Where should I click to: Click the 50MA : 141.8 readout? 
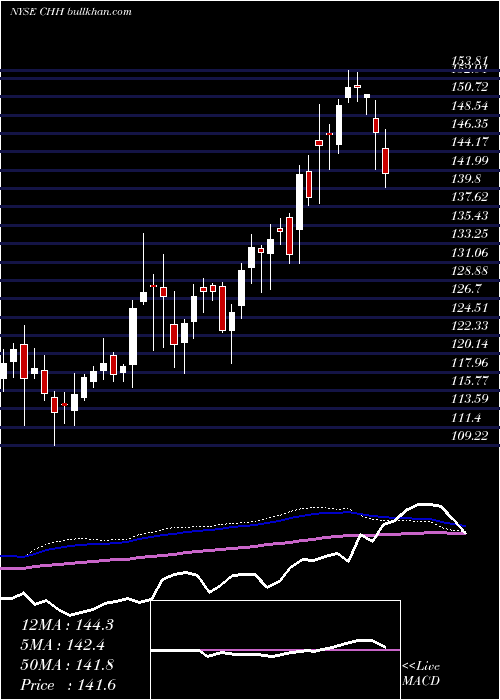(x=67, y=665)
